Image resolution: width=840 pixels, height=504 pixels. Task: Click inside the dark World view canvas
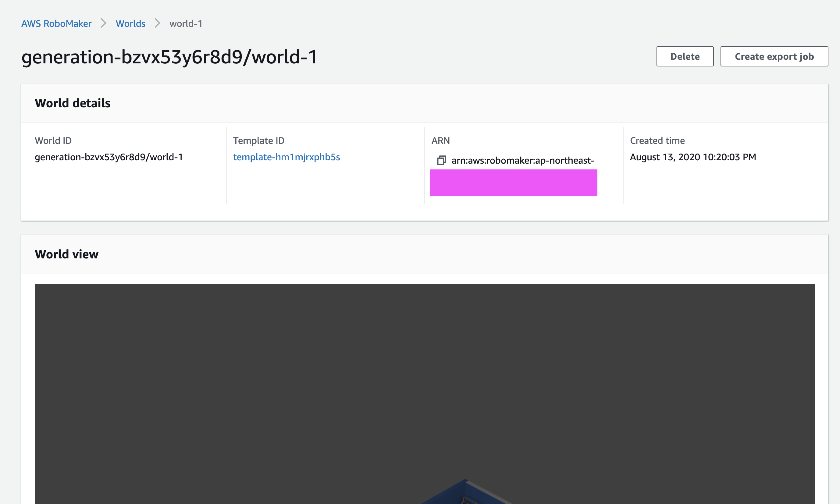(x=425, y=374)
